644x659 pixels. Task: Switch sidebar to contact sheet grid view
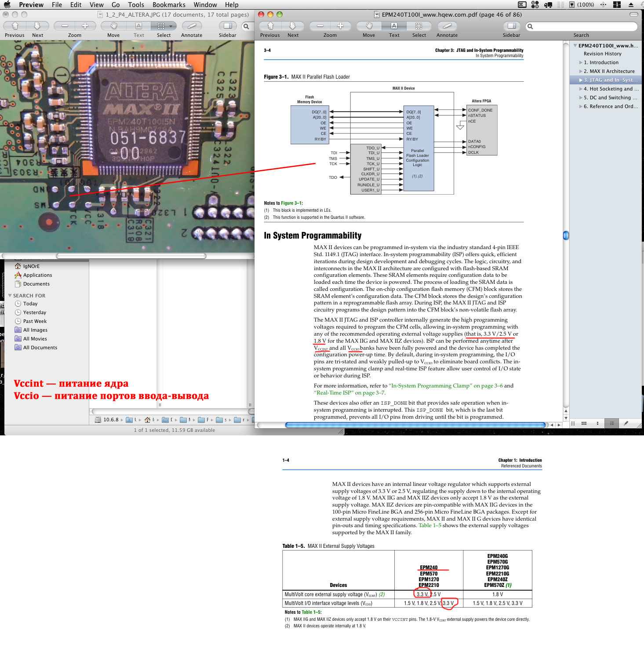pos(584,424)
